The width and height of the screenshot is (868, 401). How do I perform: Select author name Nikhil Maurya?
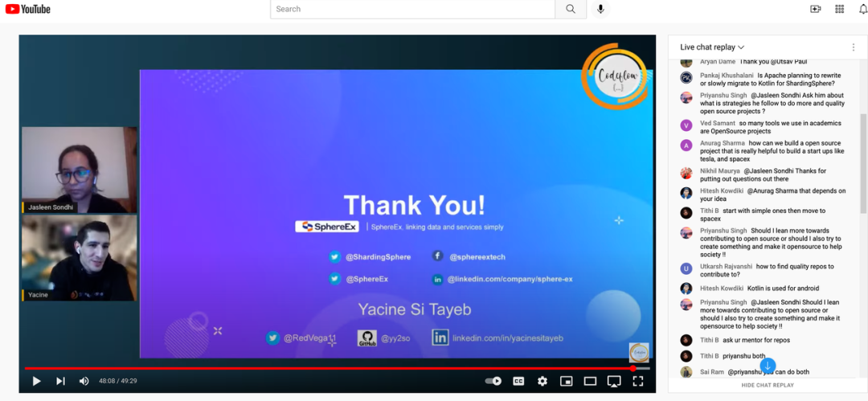tap(719, 170)
